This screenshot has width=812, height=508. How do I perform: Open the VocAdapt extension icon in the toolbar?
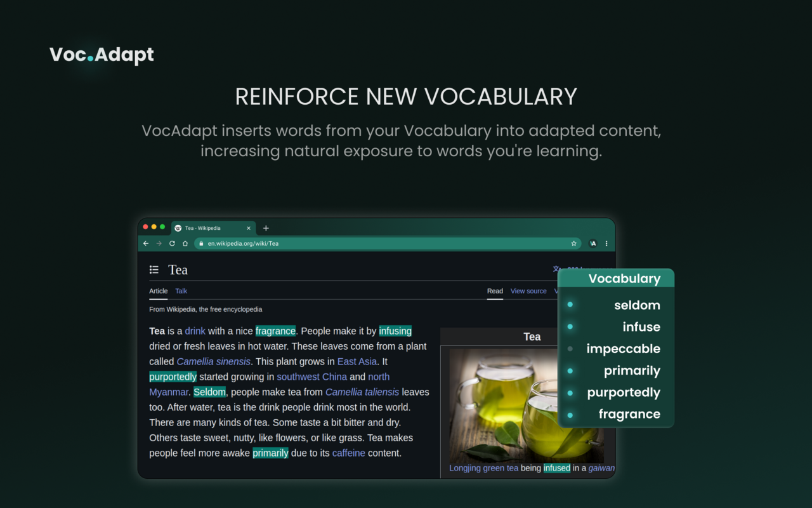593,243
